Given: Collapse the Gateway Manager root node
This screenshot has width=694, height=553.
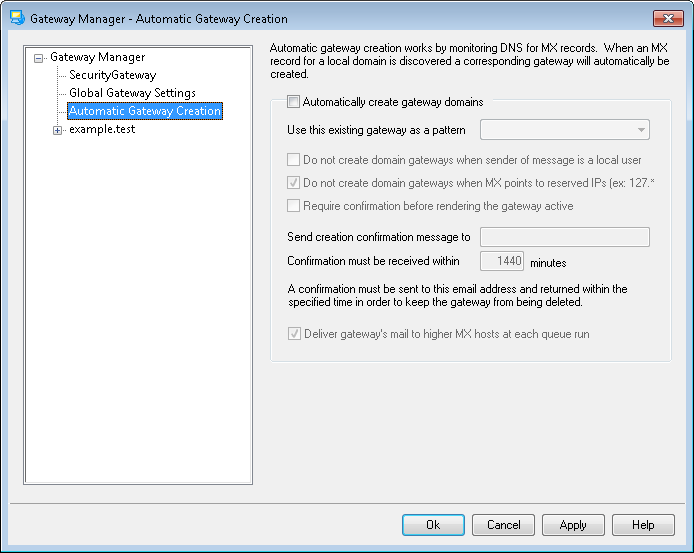Looking at the screenshot, I should pyautogui.click(x=39, y=58).
